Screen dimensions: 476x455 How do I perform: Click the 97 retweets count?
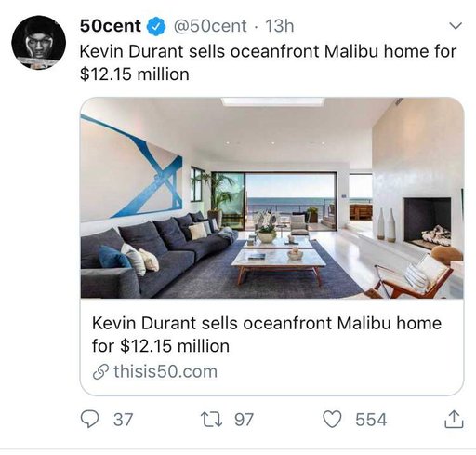(x=244, y=420)
